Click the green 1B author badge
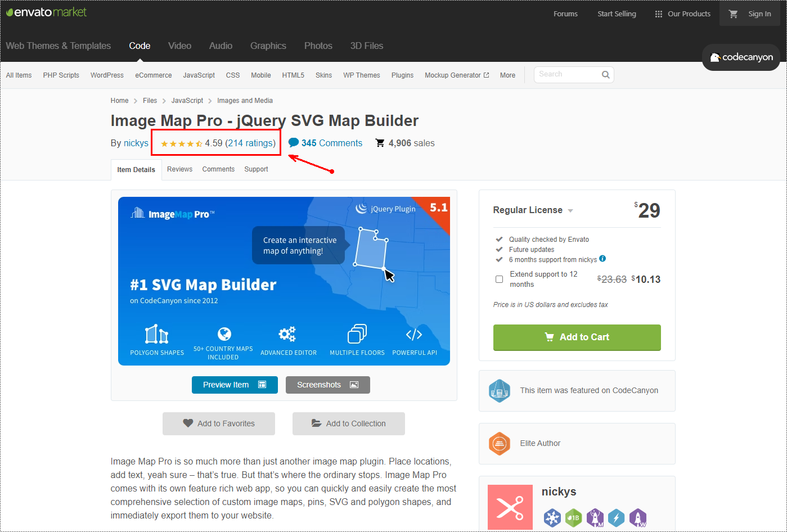The height and width of the screenshot is (532, 787). click(573, 517)
